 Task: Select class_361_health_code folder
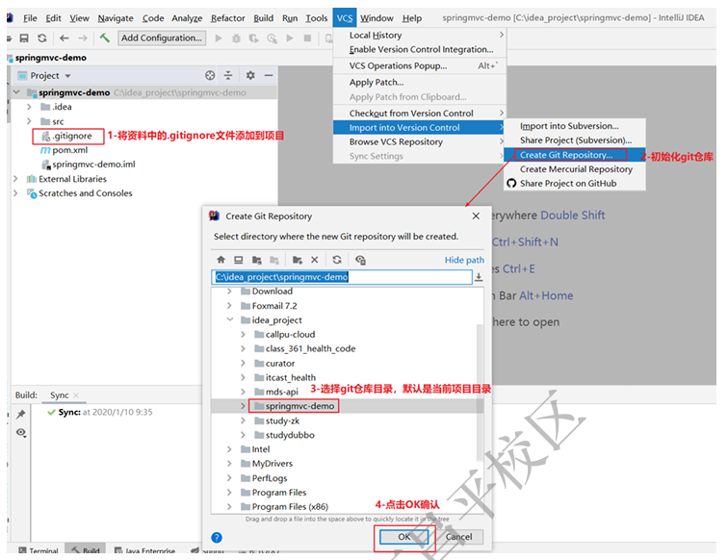pos(305,348)
